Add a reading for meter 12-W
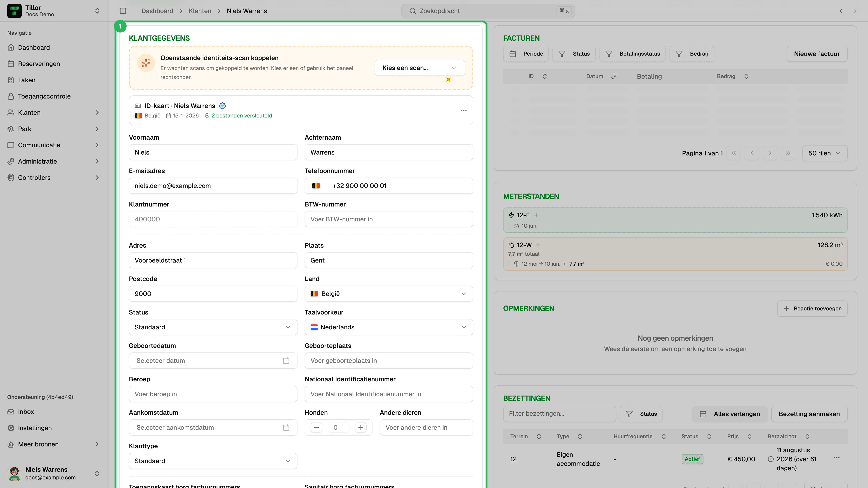868x488 pixels. (x=538, y=245)
